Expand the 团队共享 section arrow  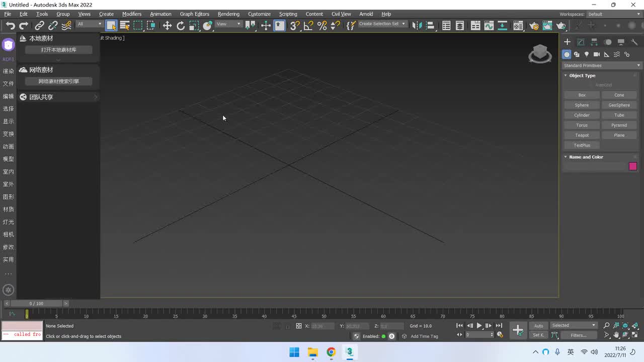pyautogui.click(x=96, y=97)
